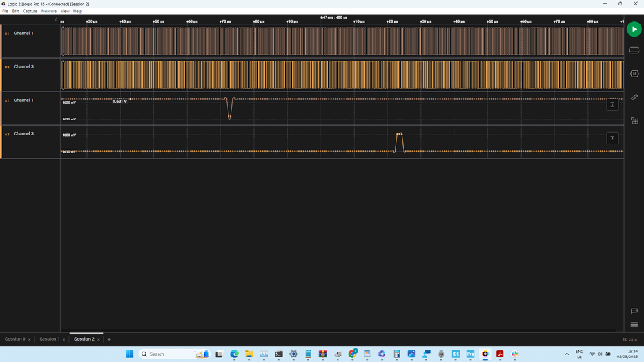This screenshot has width=644, height=362.
Task: Open the Edit menu
Action: [15, 11]
